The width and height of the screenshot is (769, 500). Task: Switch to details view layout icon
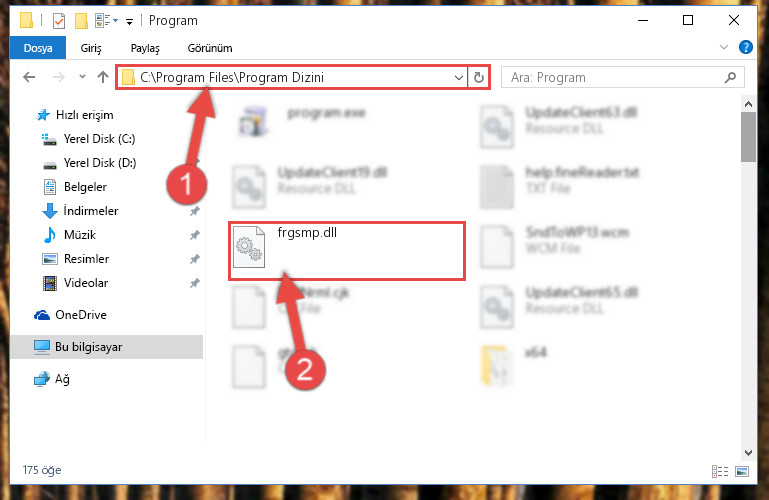point(720,471)
